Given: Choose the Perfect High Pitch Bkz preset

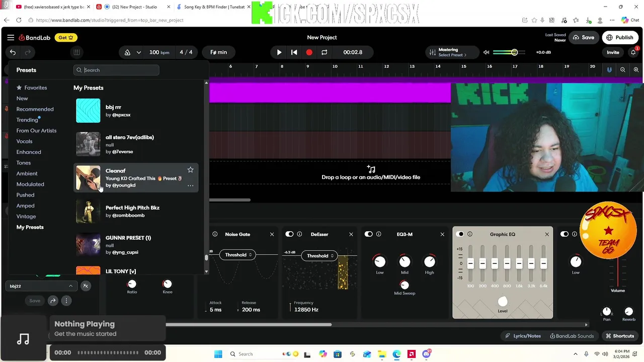Looking at the screenshot, I should 136,211.
